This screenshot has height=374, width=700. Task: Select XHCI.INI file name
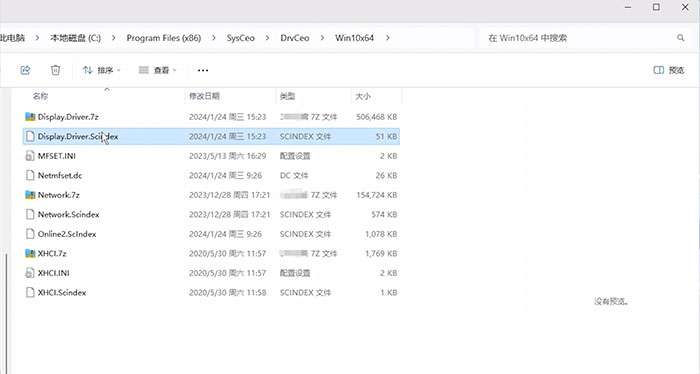54,273
